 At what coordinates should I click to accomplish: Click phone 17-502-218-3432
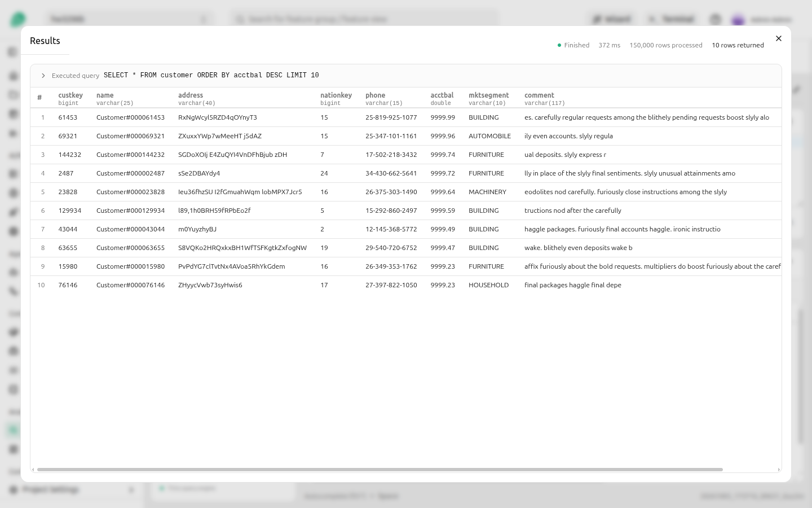pos(391,155)
